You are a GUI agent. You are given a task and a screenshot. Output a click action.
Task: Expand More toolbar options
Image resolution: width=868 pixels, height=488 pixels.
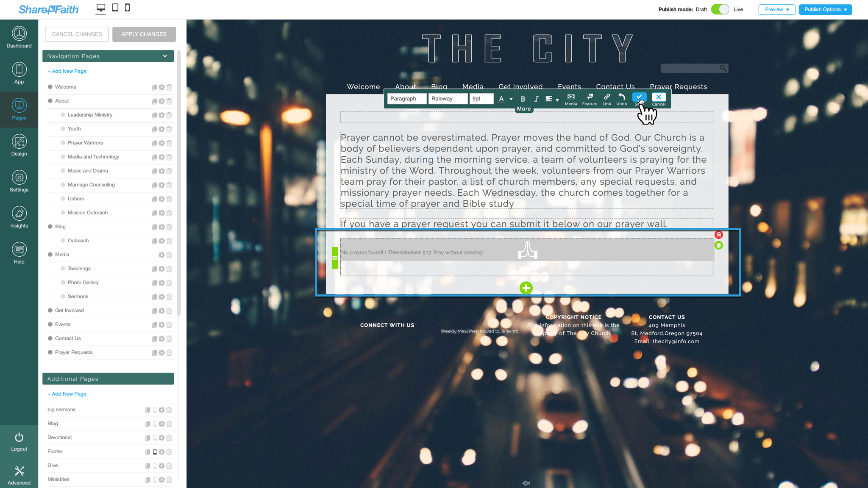click(x=524, y=109)
